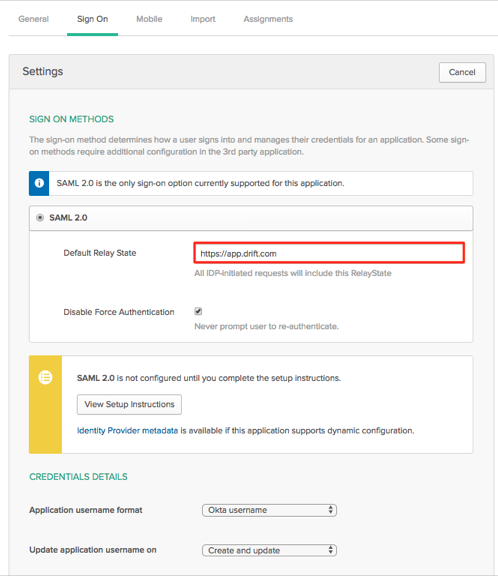The height and width of the screenshot is (577, 498).
Task: Uncheck Disable Force Authentication checkbox
Action: point(198,311)
